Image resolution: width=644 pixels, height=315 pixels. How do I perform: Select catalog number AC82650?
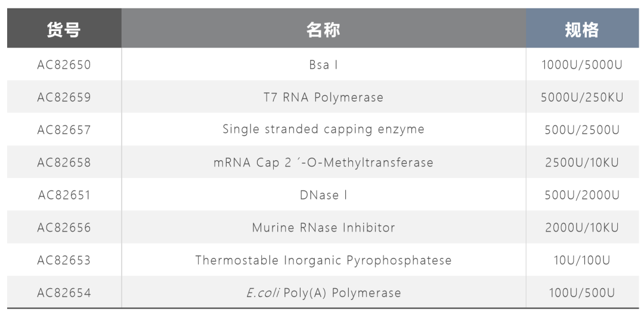[64, 64]
